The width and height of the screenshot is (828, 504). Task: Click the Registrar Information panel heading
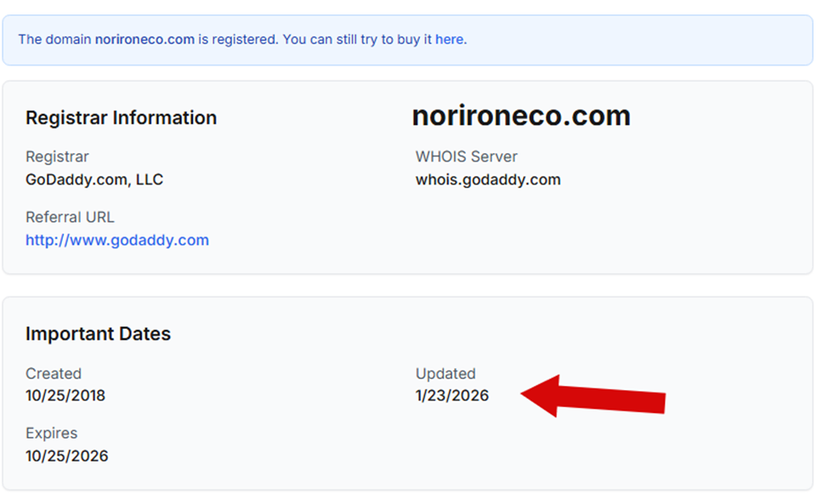121,117
